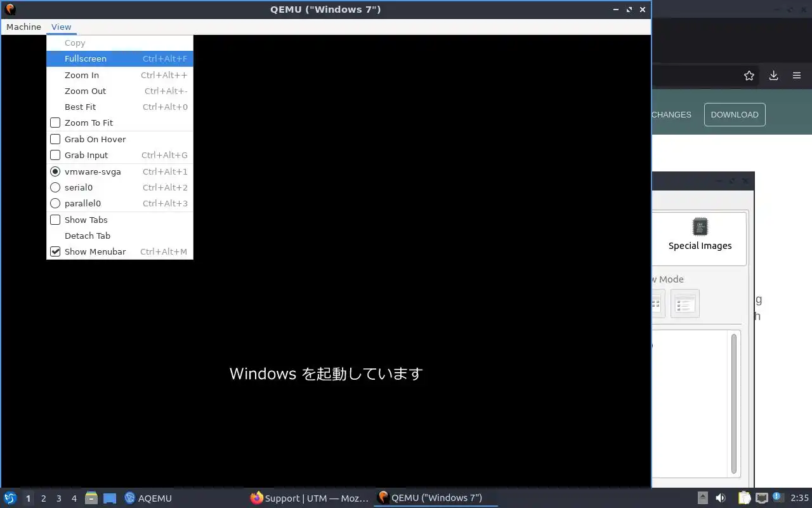This screenshot has width=812, height=508.
Task: Enable the Show Tabs checkbox
Action: (55, 220)
